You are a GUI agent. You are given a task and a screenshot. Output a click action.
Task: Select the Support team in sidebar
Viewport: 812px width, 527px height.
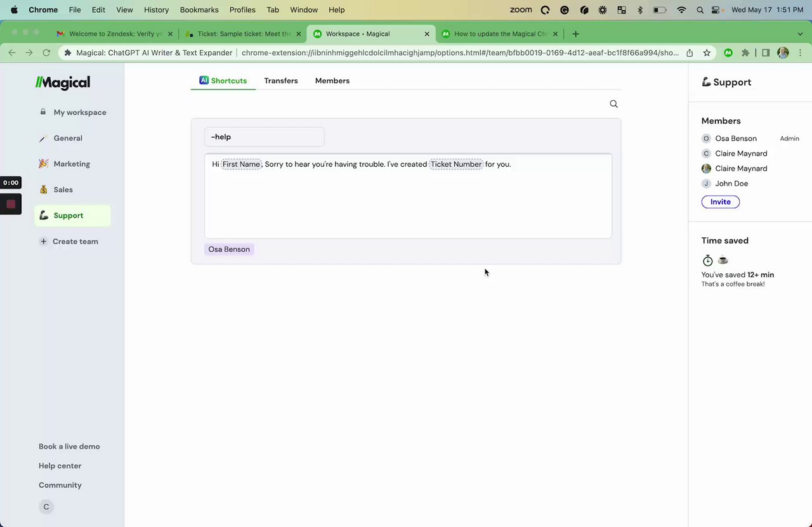(x=72, y=216)
